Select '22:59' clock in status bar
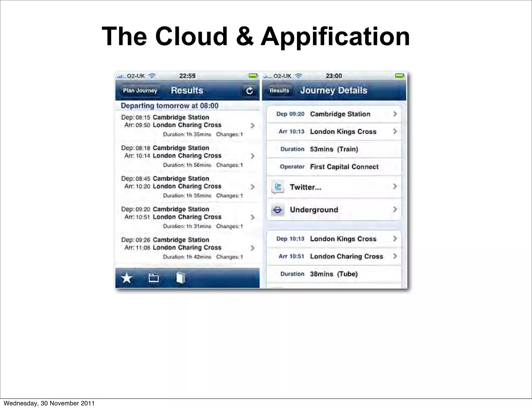The height and width of the screenshot is (409, 532). 187,76
